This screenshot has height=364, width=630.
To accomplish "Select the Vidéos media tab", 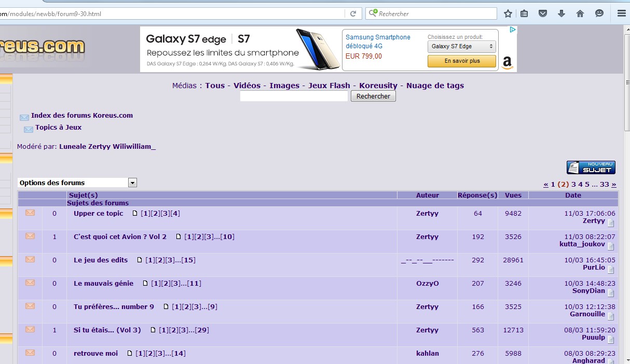I will coord(247,86).
